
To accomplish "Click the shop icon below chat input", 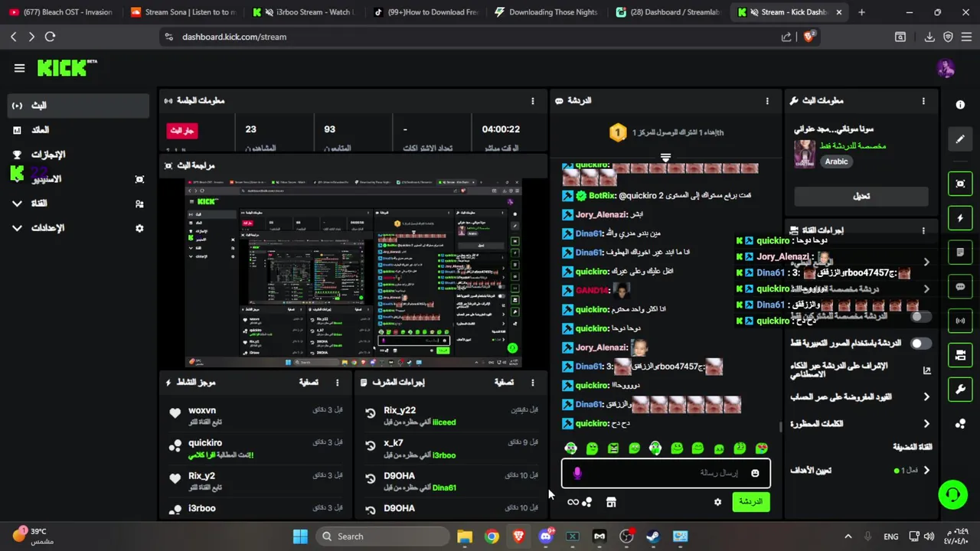I will click(611, 502).
